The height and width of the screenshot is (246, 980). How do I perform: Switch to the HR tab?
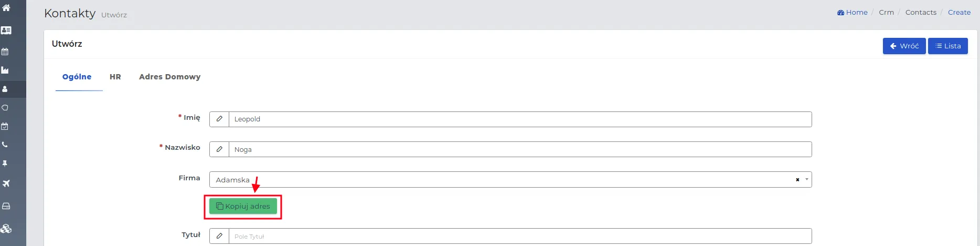tap(115, 77)
